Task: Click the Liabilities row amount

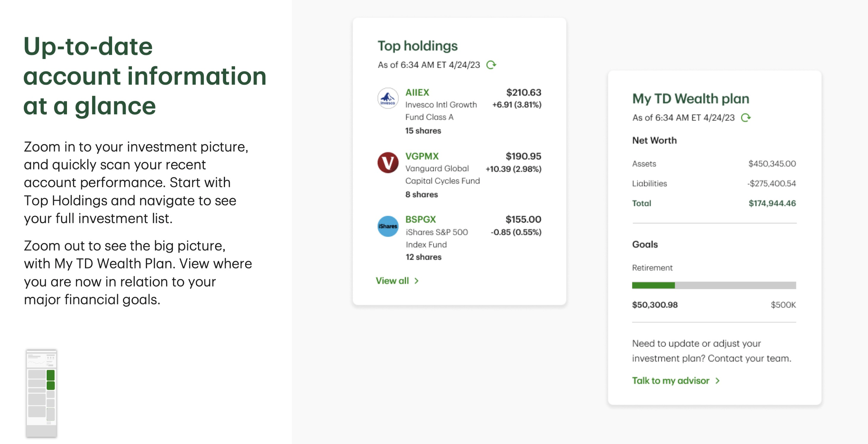Action: [771, 183]
